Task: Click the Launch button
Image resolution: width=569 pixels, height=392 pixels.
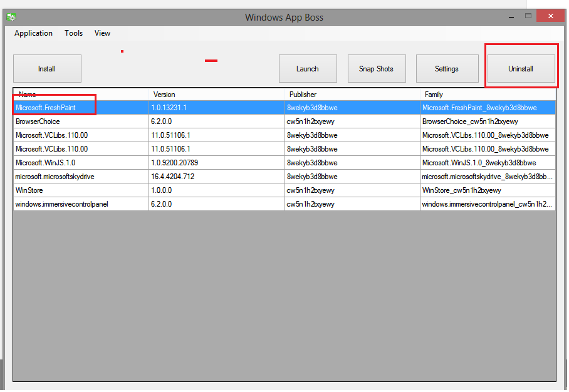Action: point(308,68)
